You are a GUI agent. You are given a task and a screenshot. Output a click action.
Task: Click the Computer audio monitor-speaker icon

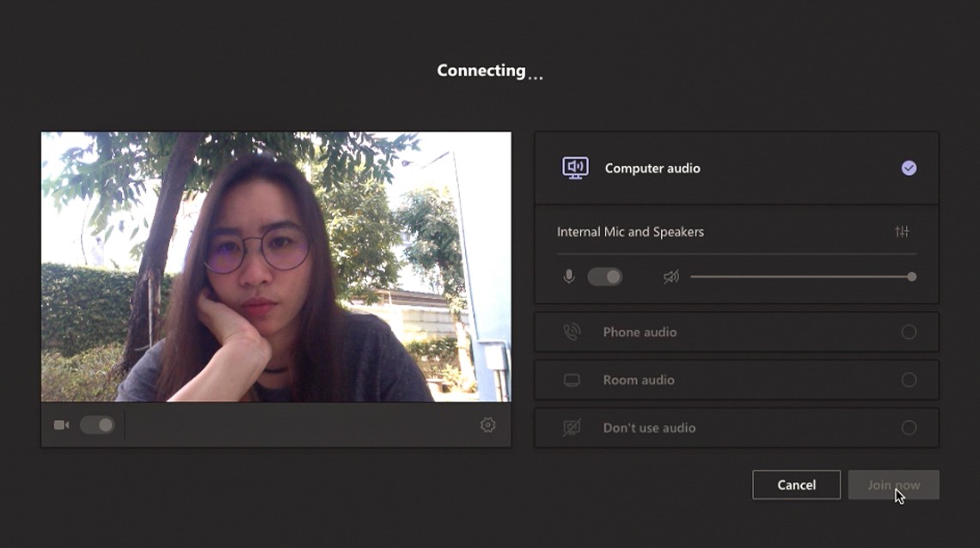tap(575, 167)
